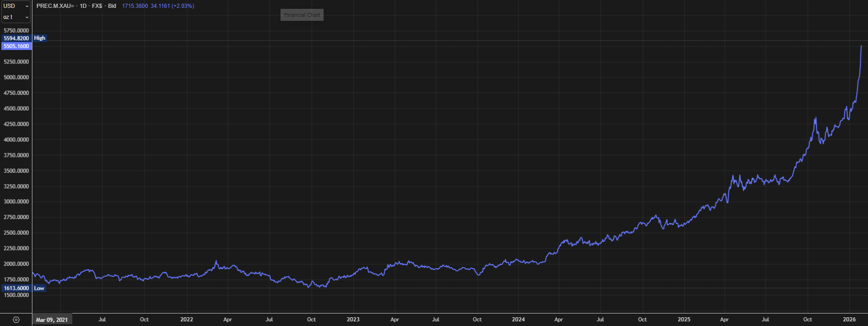Click the PREC.M.XAU= symbol name
This screenshot has width=868, height=326.
point(55,6)
